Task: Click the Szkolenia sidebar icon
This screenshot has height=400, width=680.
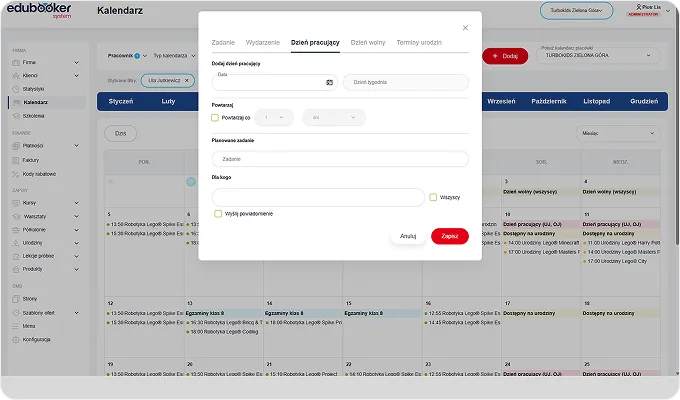Action: click(x=16, y=115)
